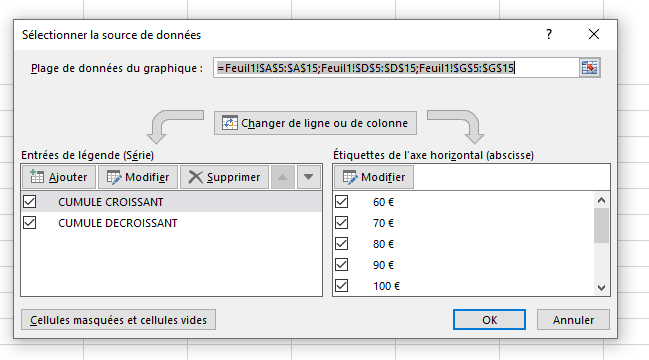Click scrollbar up arrow in axis labels
Screen dimensions: 649x360
tap(601, 200)
